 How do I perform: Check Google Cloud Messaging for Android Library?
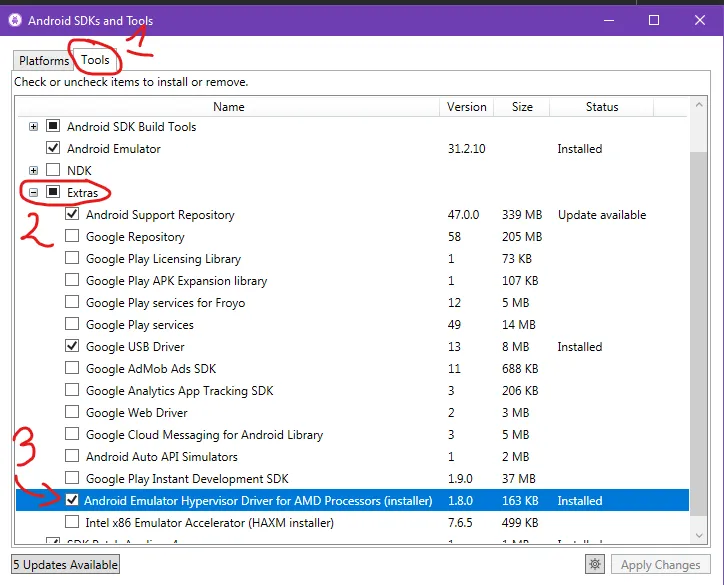point(72,434)
